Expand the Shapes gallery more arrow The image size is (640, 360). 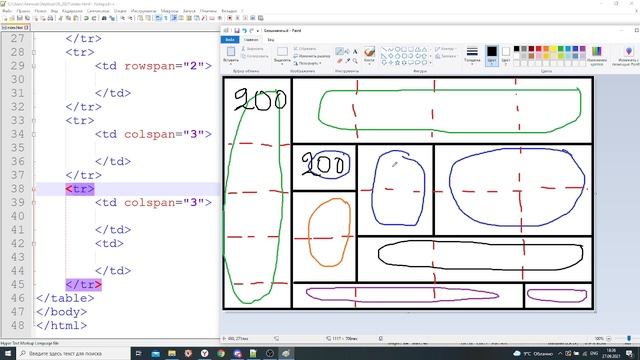[x=430, y=63]
